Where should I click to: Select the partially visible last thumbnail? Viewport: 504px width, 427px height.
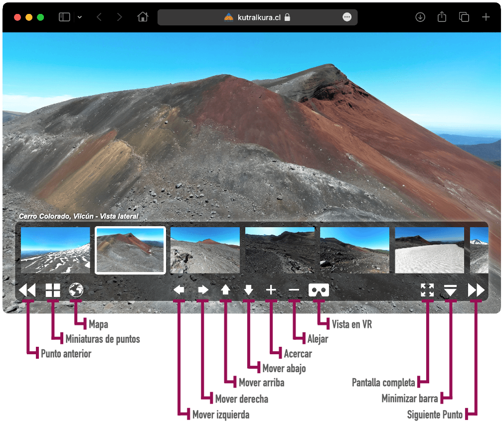pyautogui.click(x=479, y=250)
